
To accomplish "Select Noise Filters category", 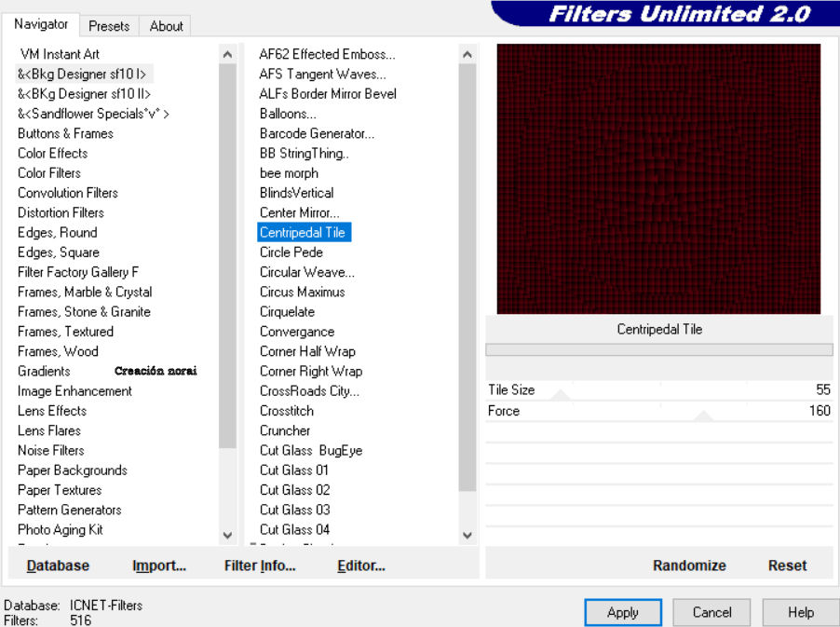I will point(51,451).
